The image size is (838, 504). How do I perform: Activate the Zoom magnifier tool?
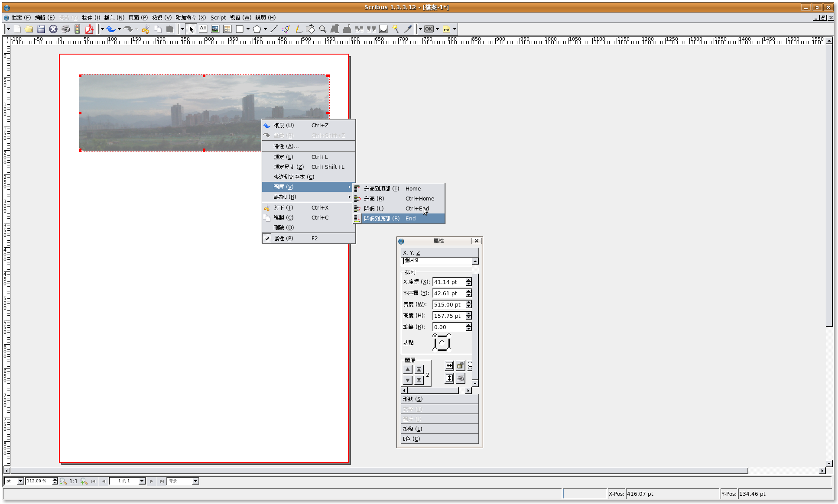pos(322,29)
